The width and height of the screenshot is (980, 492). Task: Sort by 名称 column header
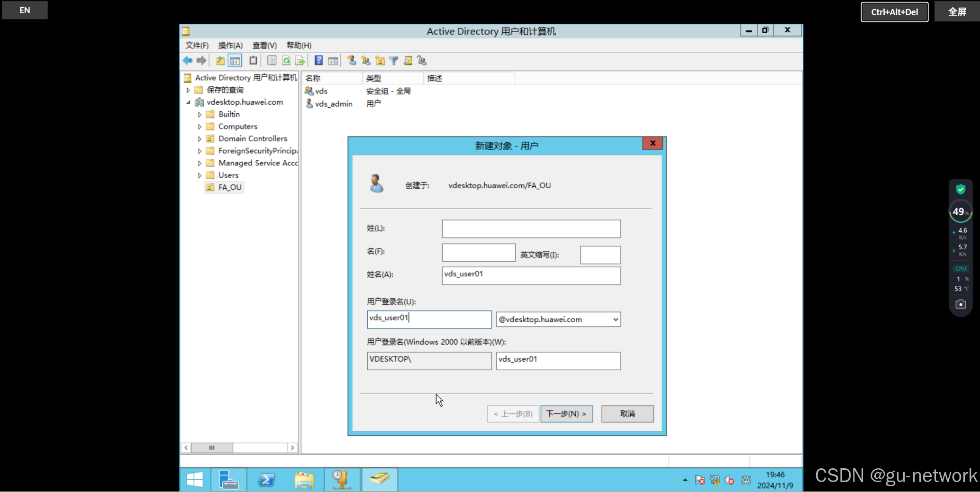pos(333,78)
